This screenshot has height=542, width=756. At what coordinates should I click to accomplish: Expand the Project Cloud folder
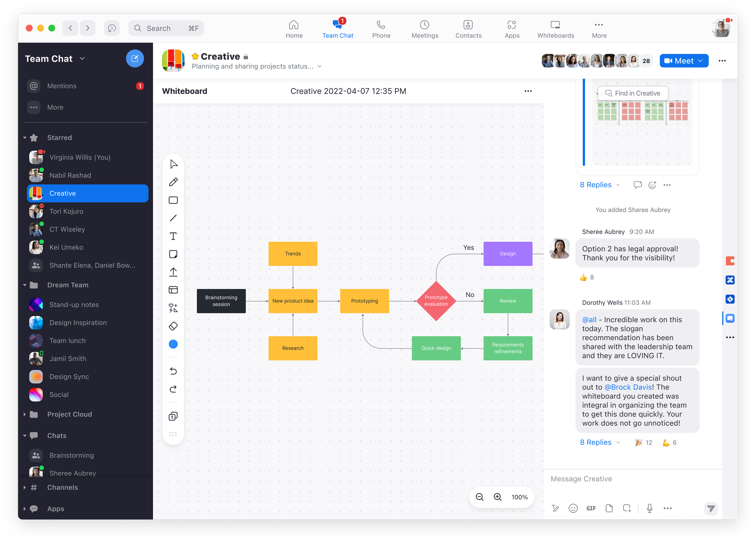click(x=25, y=414)
